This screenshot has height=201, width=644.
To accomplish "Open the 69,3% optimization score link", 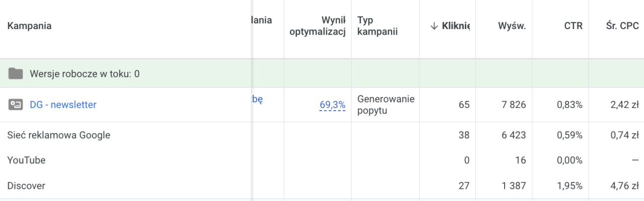I will (x=333, y=105).
